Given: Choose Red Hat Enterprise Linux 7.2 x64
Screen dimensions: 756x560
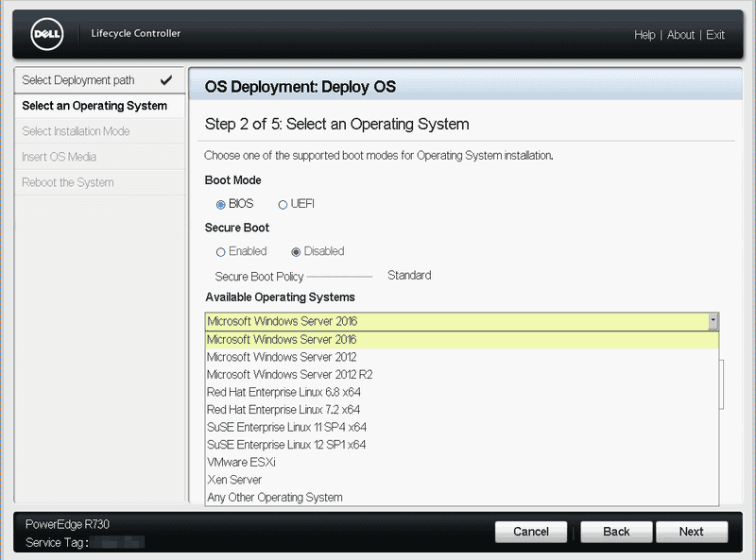Looking at the screenshot, I should (x=283, y=410).
